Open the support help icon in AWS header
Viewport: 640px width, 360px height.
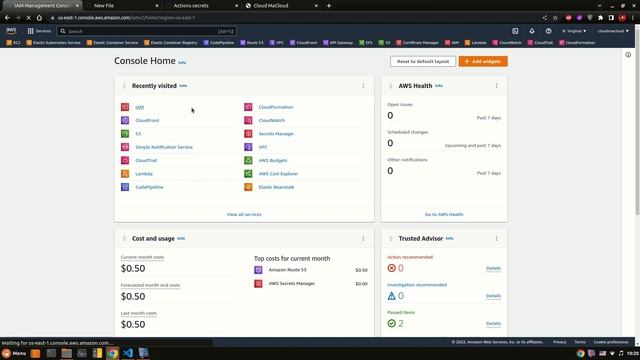click(x=548, y=31)
